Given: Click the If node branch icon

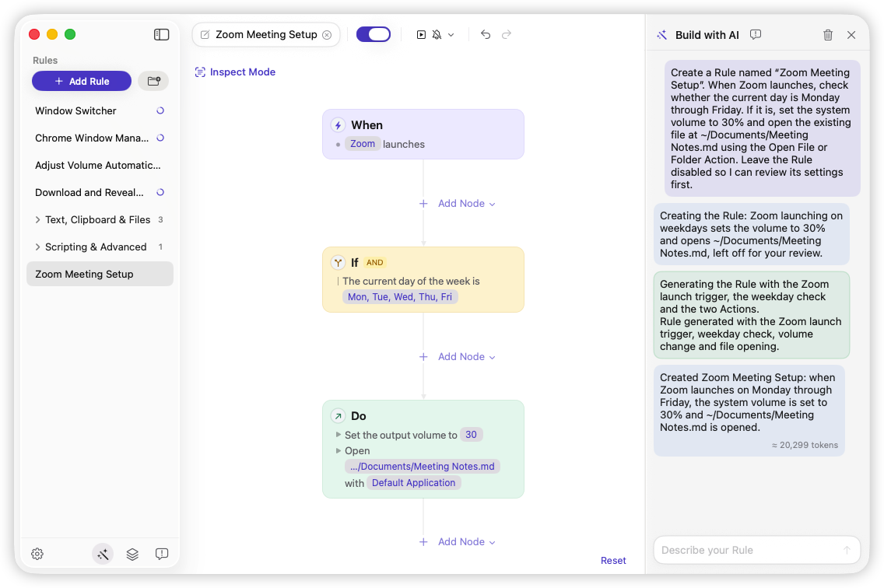Looking at the screenshot, I should 338,263.
